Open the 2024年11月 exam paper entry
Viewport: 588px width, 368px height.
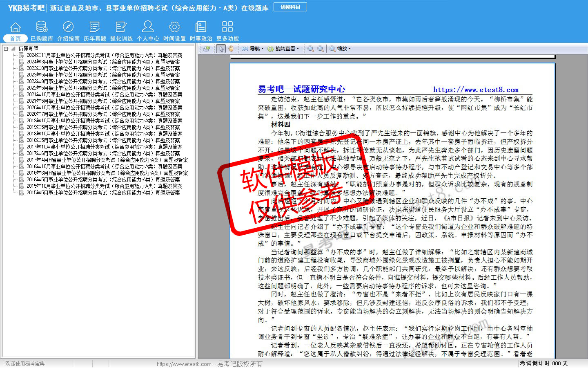104,55
